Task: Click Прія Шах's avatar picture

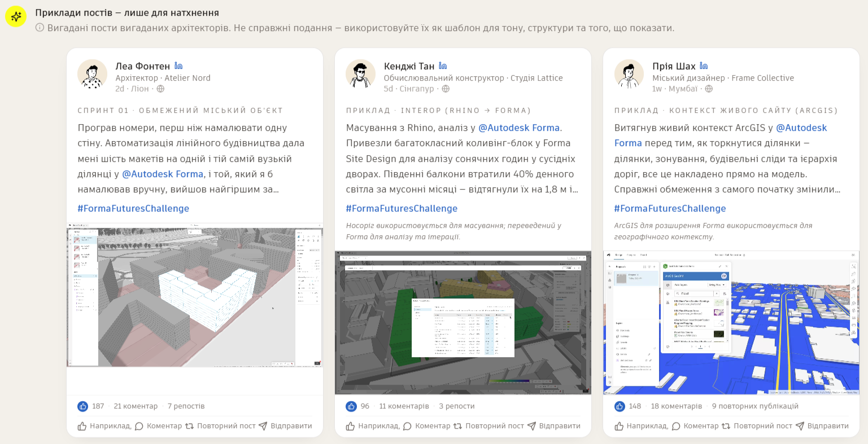Action: click(629, 74)
